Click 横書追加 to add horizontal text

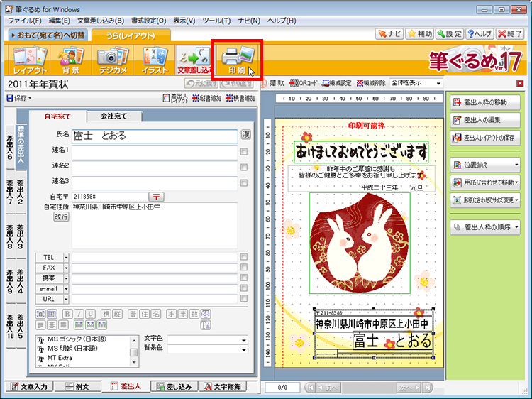[240, 98]
